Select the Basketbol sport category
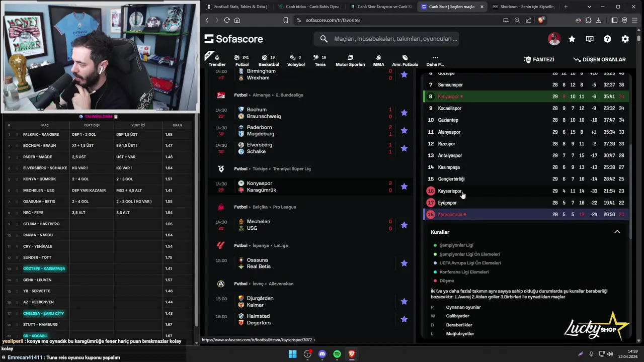This screenshot has height=362, width=644. pos(269,60)
